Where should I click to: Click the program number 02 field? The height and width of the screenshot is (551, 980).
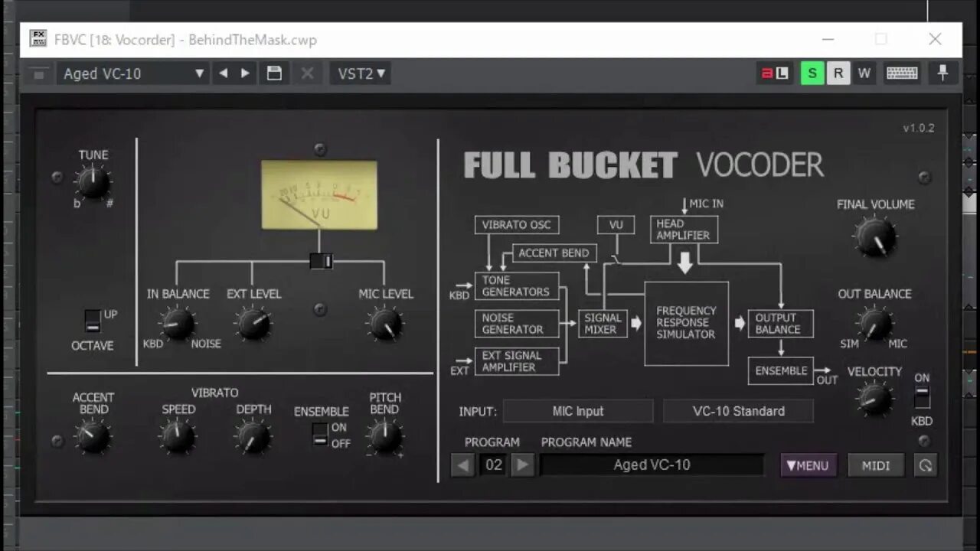tap(493, 465)
